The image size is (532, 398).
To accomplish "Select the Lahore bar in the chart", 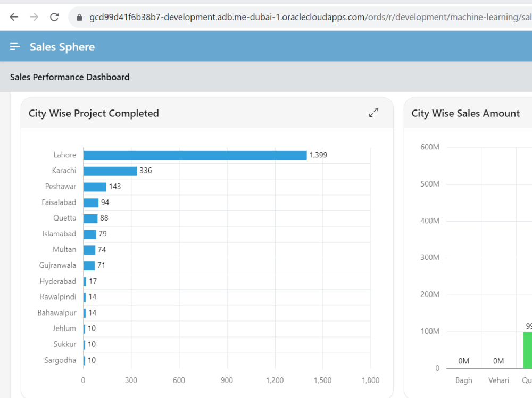I will pyautogui.click(x=195, y=155).
